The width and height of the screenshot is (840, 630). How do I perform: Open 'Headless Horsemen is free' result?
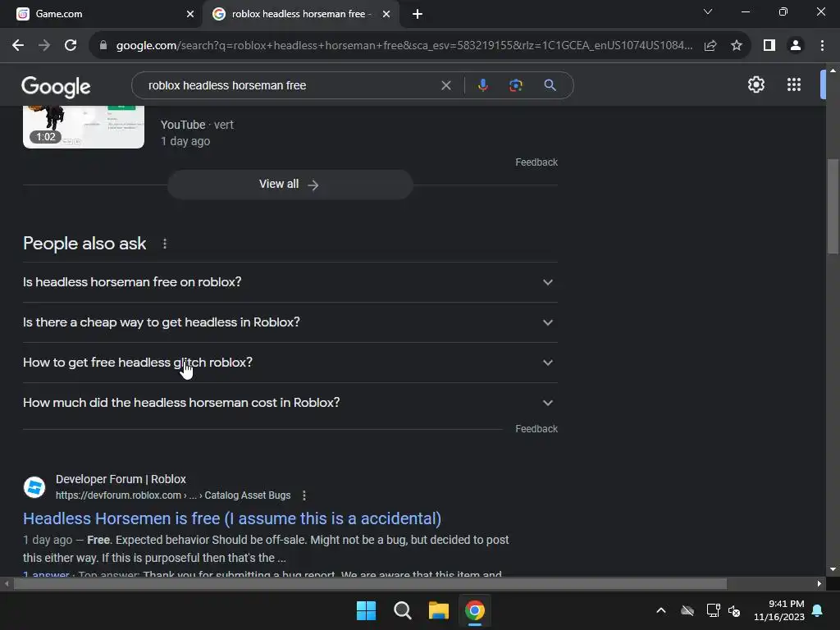click(232, 518)
